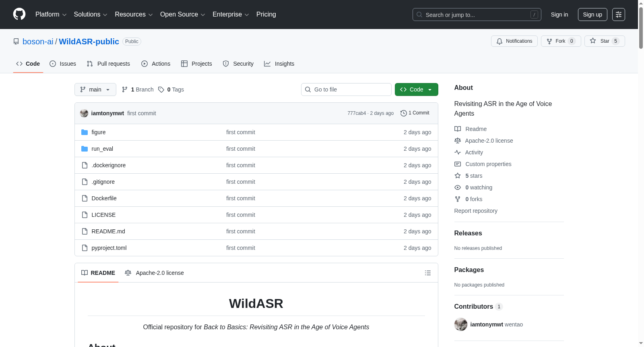Click the Sign in link
This screenshot has width=644, height=347.
[x=559, y=15]
